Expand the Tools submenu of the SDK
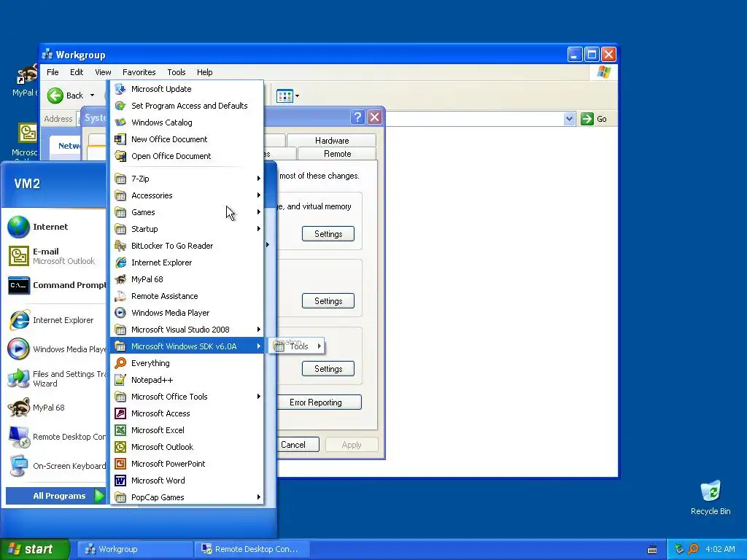The height and width of the screenshot is (560, 747). 297,346
